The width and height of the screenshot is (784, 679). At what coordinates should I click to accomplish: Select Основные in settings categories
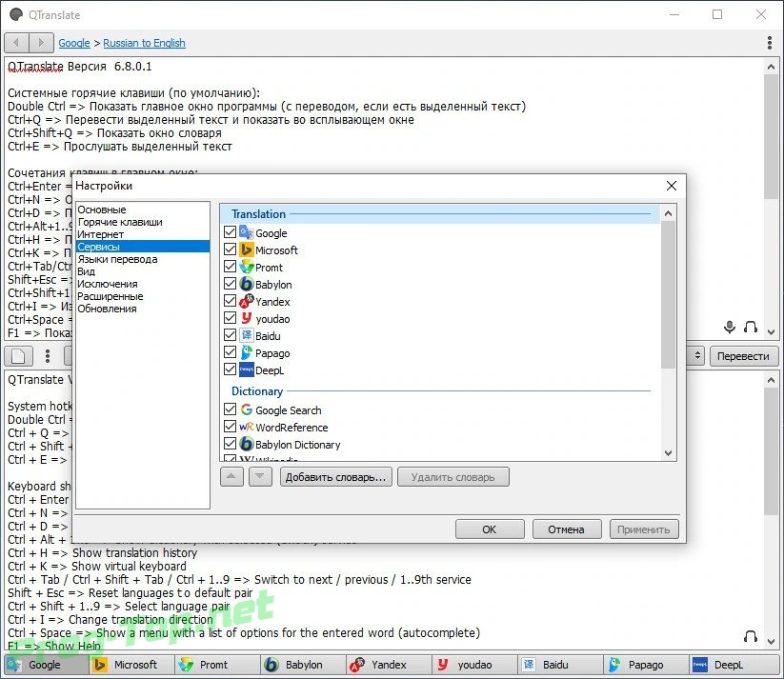pyautogui.click(x=143, y=210)
